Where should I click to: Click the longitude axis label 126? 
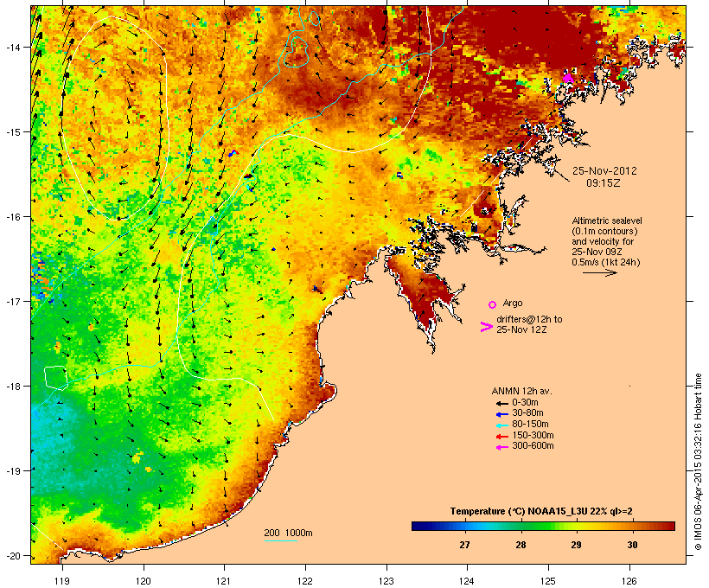pos(629,581)
